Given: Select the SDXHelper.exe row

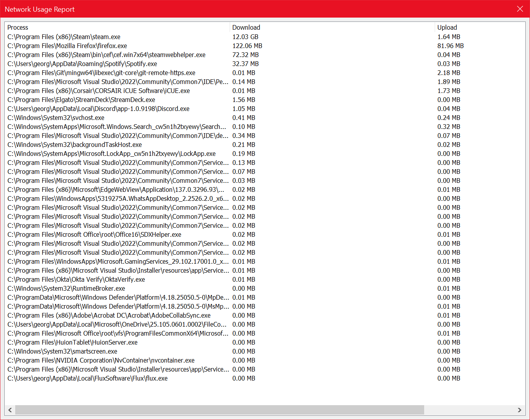Looking at the screenshot, I should [x=265, y=234].
